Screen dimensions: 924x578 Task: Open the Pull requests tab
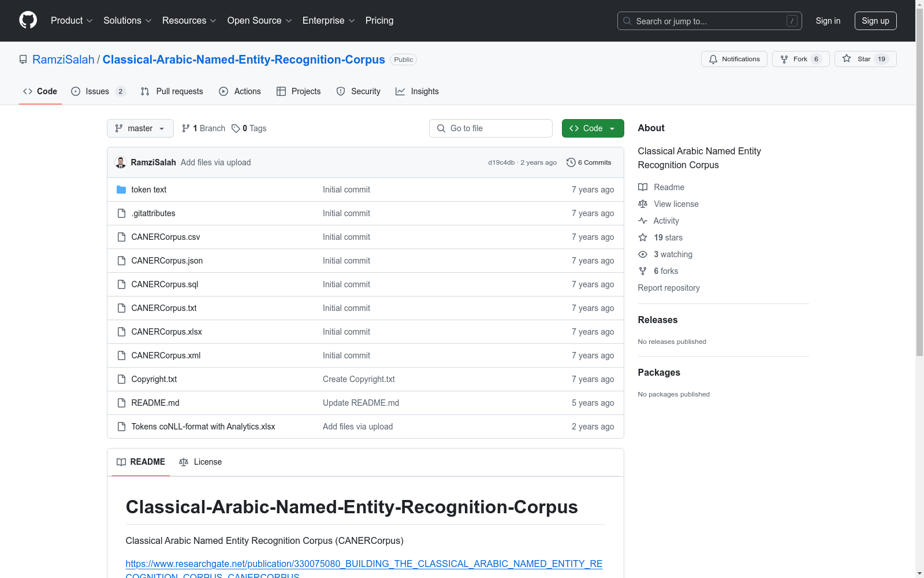click(x=172, y=91)
